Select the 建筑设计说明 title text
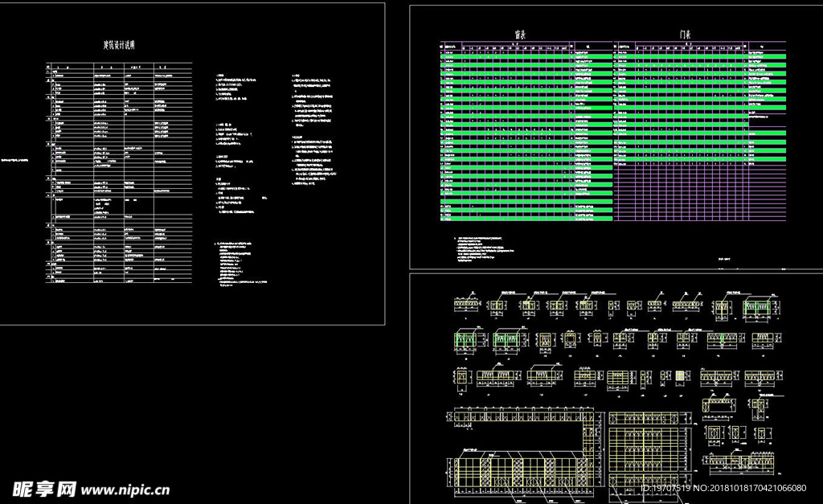The height and width of the screenshot is (504, 823). 119,45
